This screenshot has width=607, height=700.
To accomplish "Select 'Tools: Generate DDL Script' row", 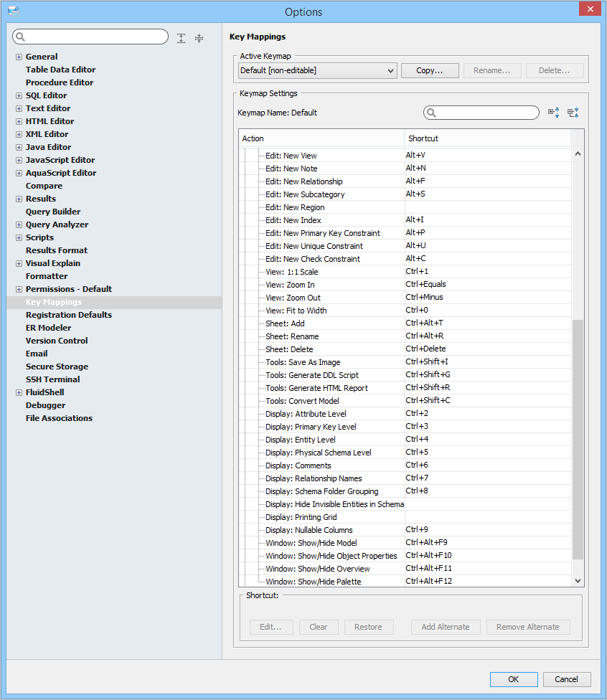I will pyautogui.click(x=405, y=375).
